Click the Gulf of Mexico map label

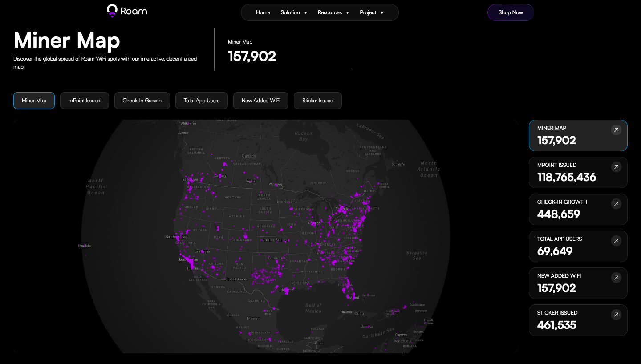313,308
